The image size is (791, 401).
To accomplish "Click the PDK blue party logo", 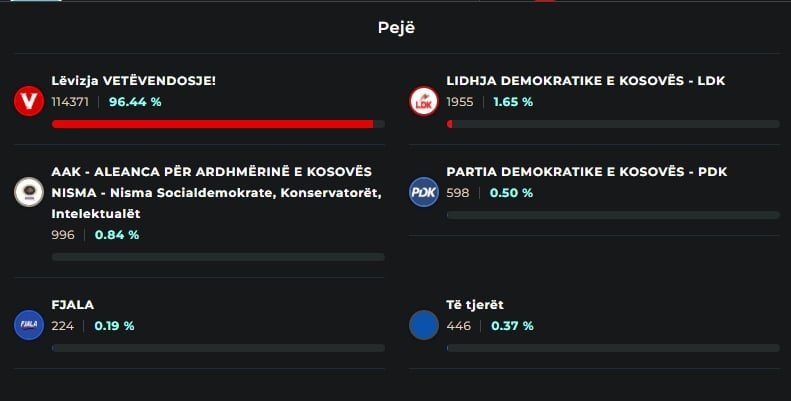I will pos(424,192).
